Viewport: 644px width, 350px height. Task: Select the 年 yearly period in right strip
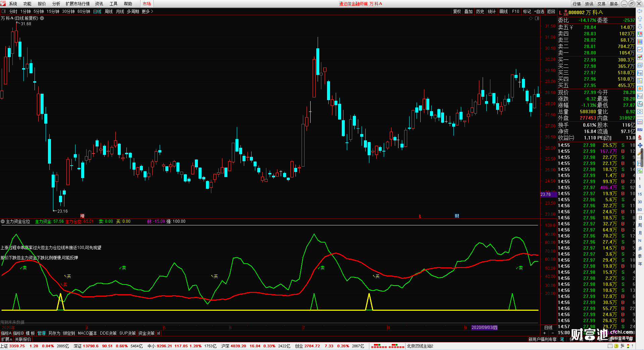(640, 264)
